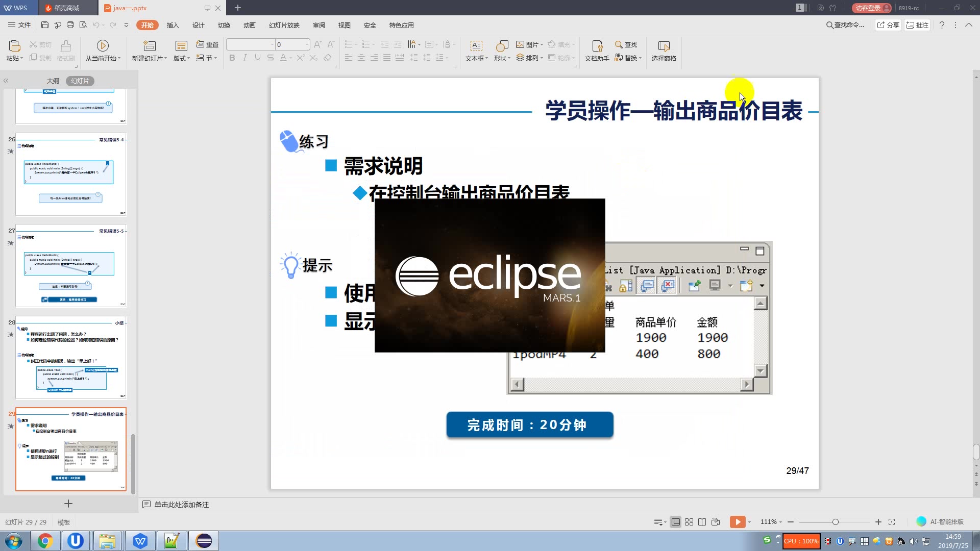Click Share (分享) button
Image resolution: width=980 pixels, height=551 pixels.
888,25
